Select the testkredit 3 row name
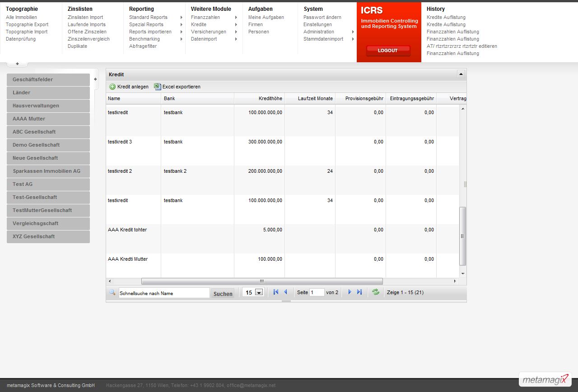 (x=120, y=142)
